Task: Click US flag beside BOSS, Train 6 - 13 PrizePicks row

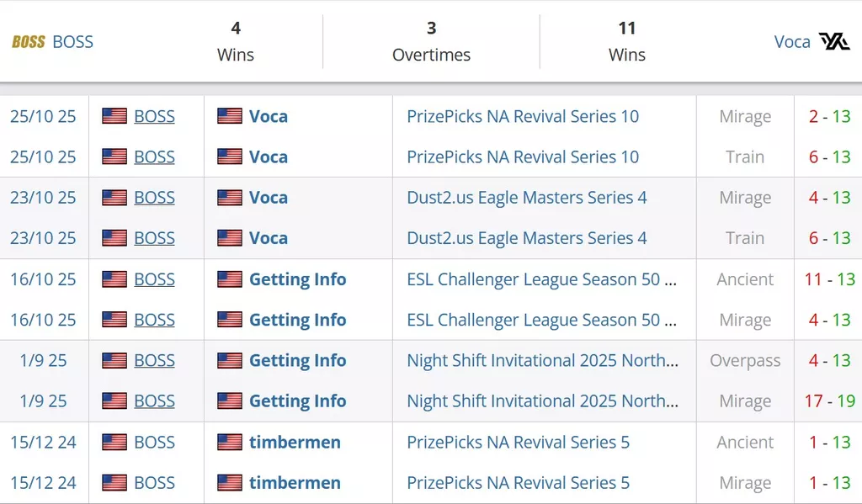Action: coord(114,157)
